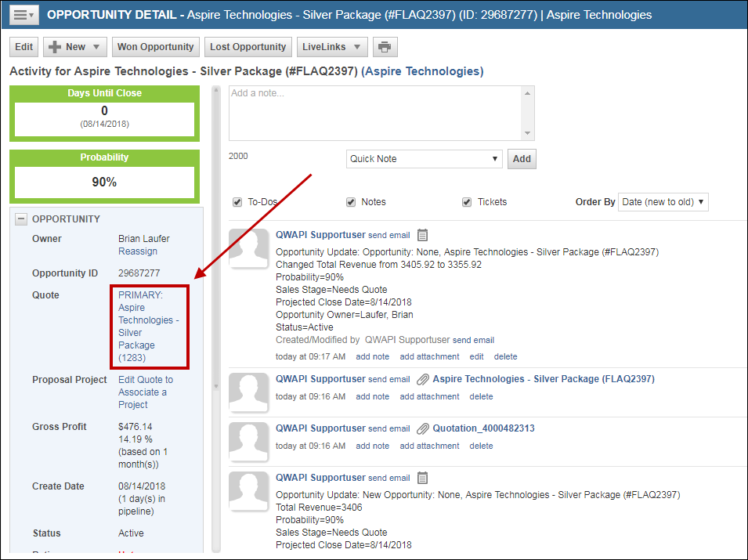Image resolution: width=748 pixels, height=560 pixels.
Task: Open the Quick Note type dropdown
Action: pyautogui.click(x=424, y=159)
